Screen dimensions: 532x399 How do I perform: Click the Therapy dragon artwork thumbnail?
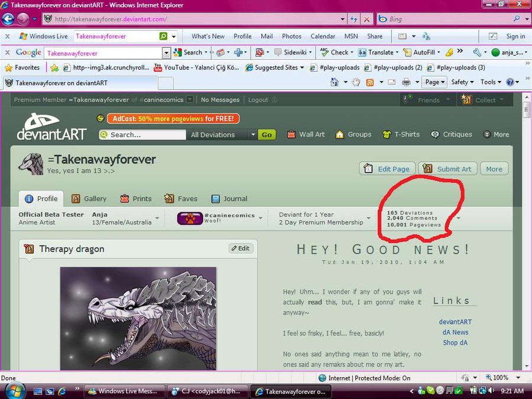tap(138, 319)
